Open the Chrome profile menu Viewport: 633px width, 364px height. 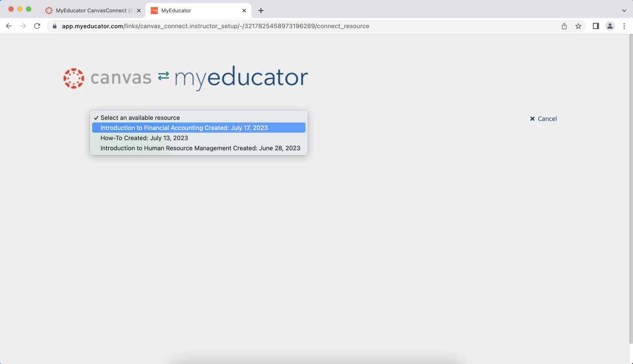pyautogui.click(x=610, y=26)
